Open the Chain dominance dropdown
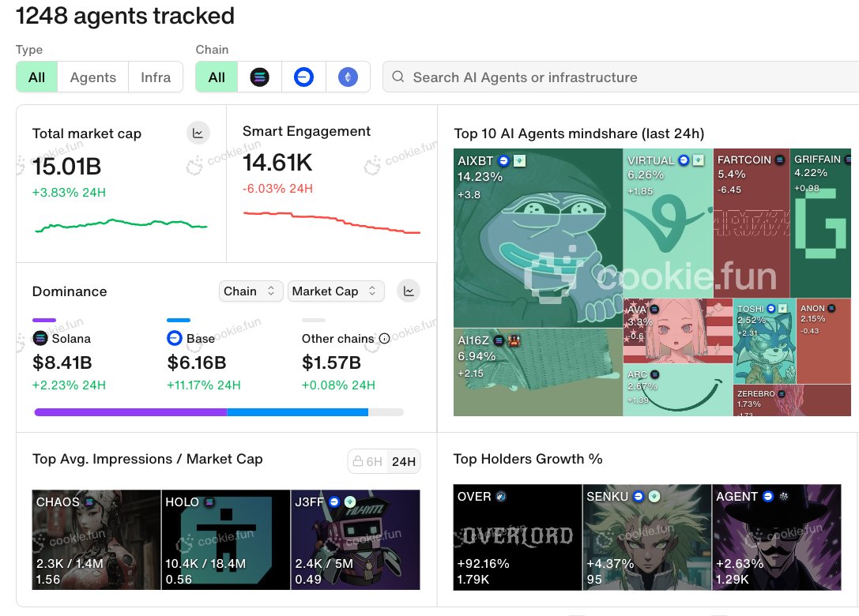This screenshot has width=859, height=616. pyautogui.click(x=251, y=291)
